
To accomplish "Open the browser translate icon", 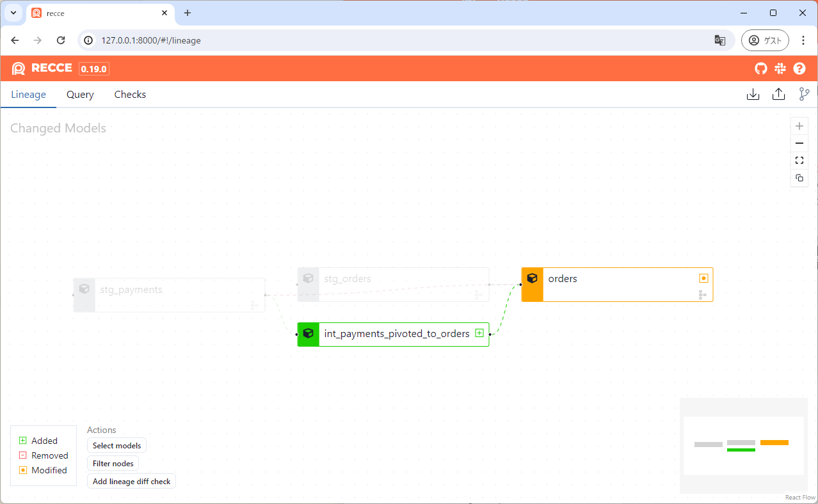I will pyautogui.click(x=720, y=40).
